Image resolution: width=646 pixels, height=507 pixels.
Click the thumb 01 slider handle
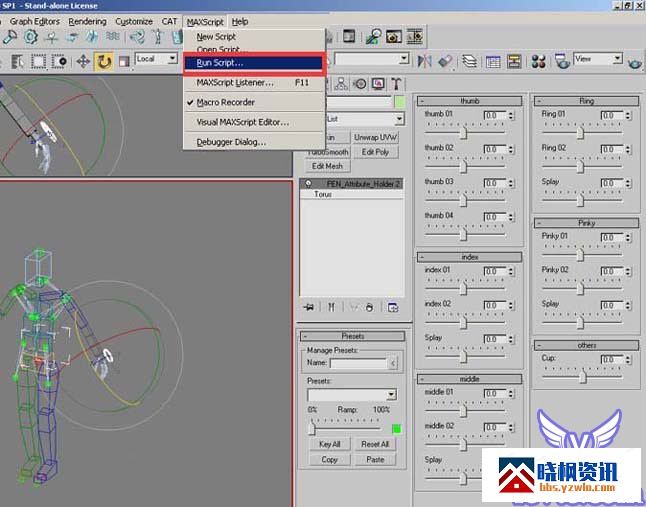pyautogui.click(x=464, y=133)
